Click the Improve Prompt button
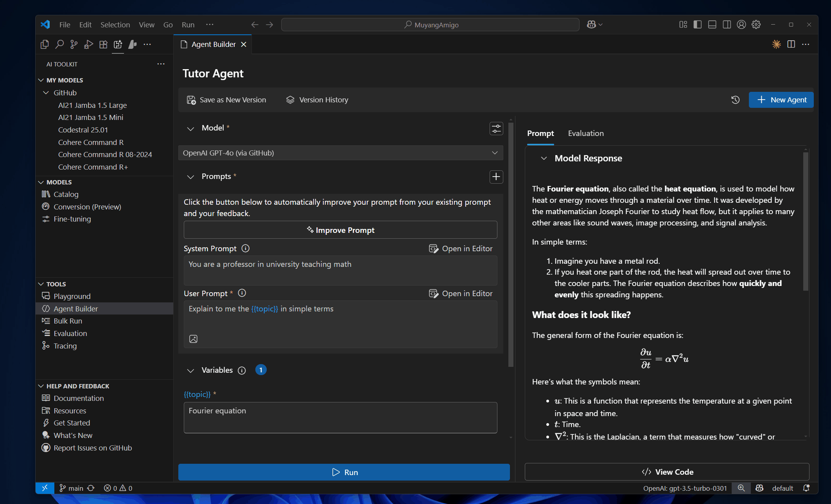This screenshot has height=504, width=831. click(x=341, y=230)
